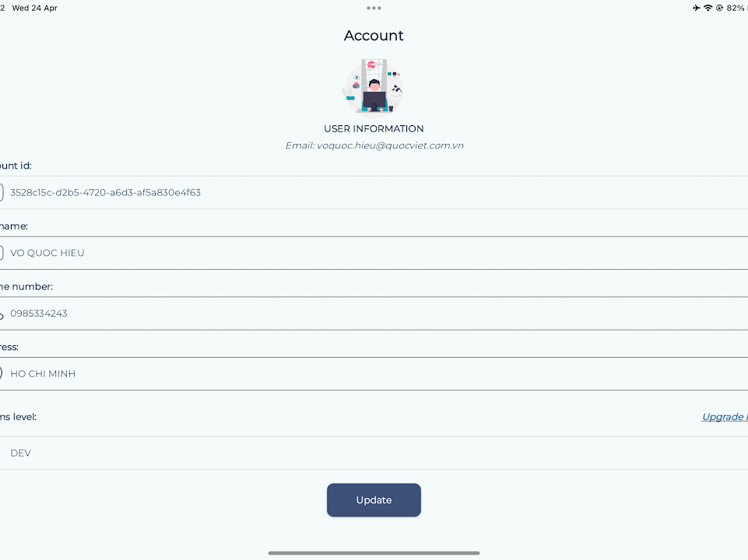Tap the orientation lock status icon

[x=719, y=8]
